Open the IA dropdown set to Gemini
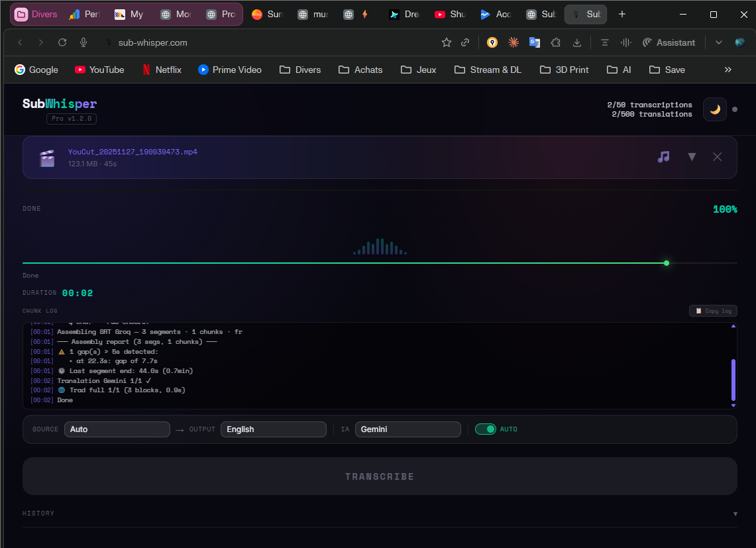Viewport: 756px width, 548px height. click(x=407, y=429)
